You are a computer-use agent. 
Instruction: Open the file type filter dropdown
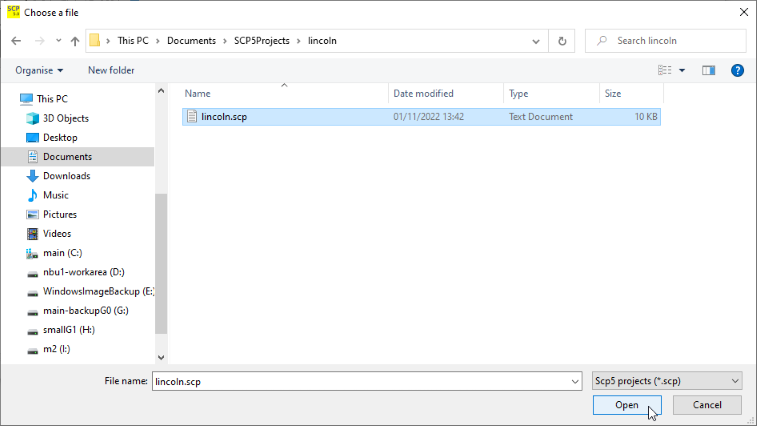666,381
